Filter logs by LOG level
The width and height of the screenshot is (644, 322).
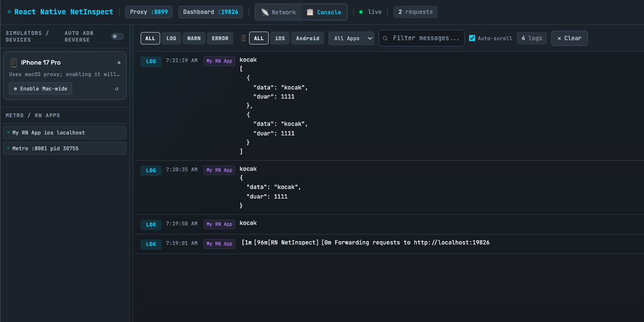[171, 38]
